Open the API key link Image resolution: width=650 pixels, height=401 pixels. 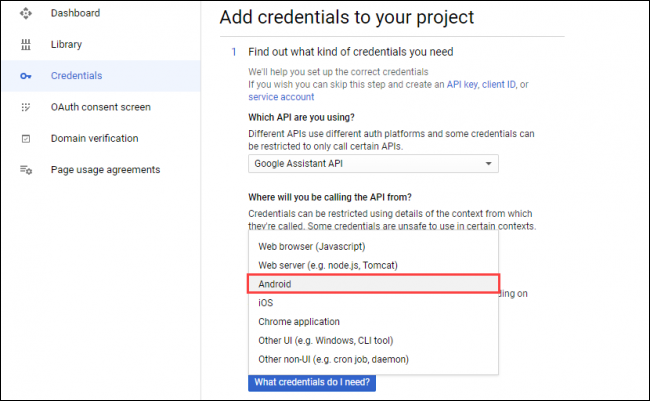pos(465,85)
